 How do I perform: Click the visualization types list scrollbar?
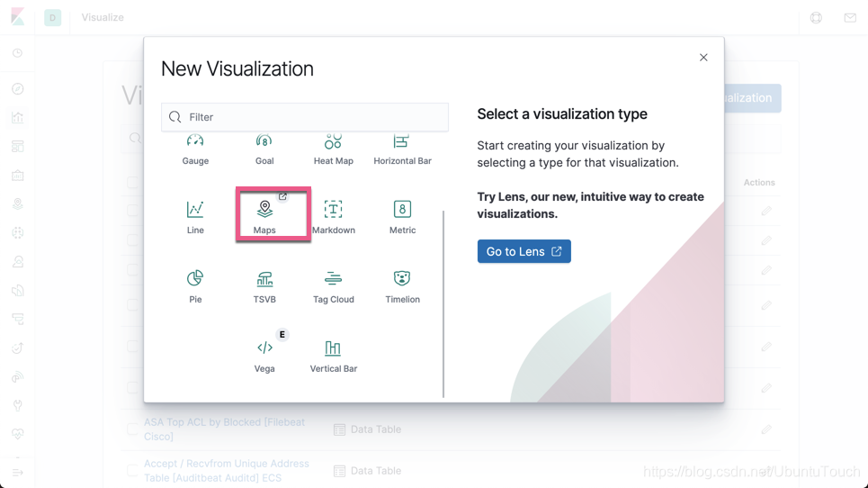coord(443,303)
